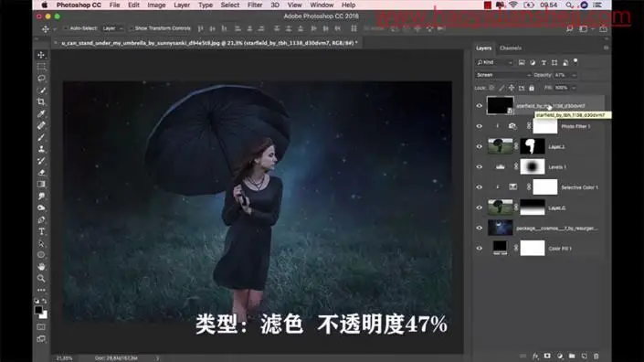
Task: Select the Horizontal Type tool
Action: pyautogui.click(x=41, y=231)
